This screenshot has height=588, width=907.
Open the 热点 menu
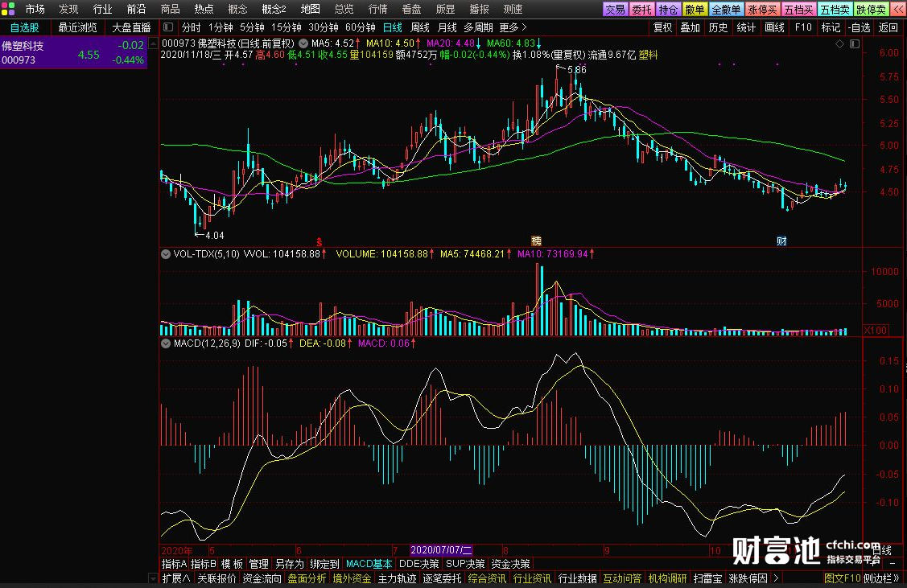point(204,10)
